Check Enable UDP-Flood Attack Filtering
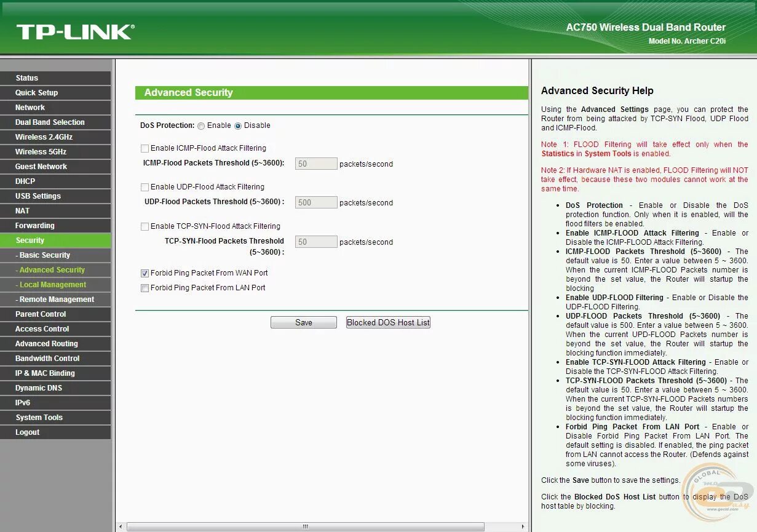The height and width of the screenshot is (532, 757). click(145, 187)
